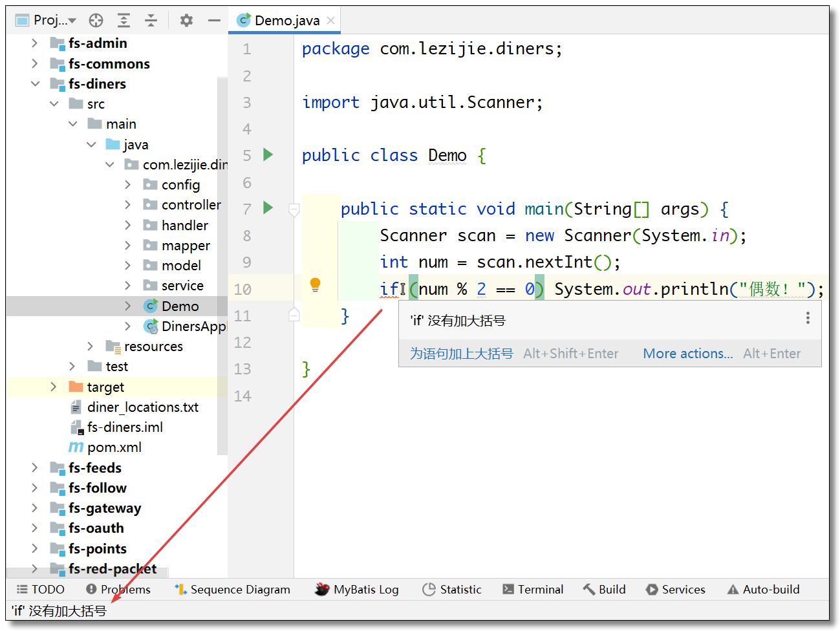Image resolution: width=840 pixels, height=631 pixels.
Task: Open the Statistic tool window
Action: [x=452, y=590]
